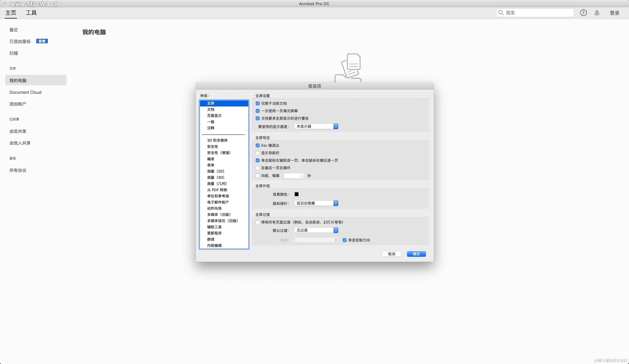
Task: Open Document Cloud in the sidebar
Action: tap(25, 92)
